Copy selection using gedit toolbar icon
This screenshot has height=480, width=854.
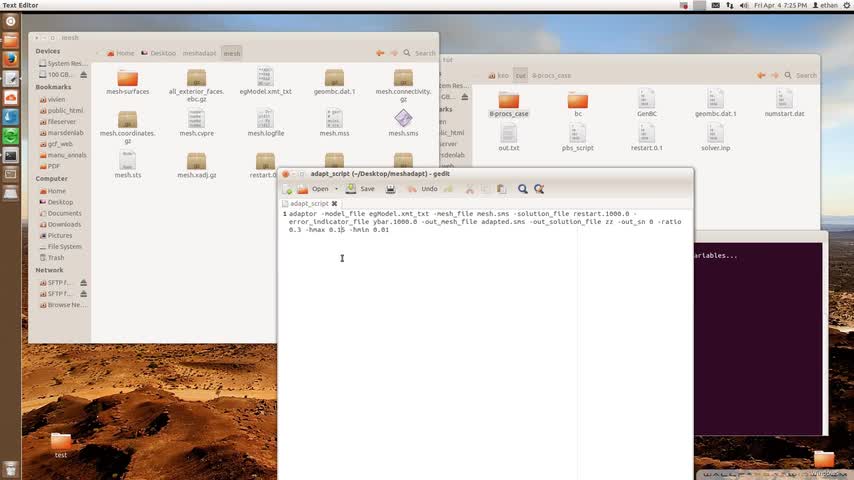pyautogui.click(x=485, y=189)
